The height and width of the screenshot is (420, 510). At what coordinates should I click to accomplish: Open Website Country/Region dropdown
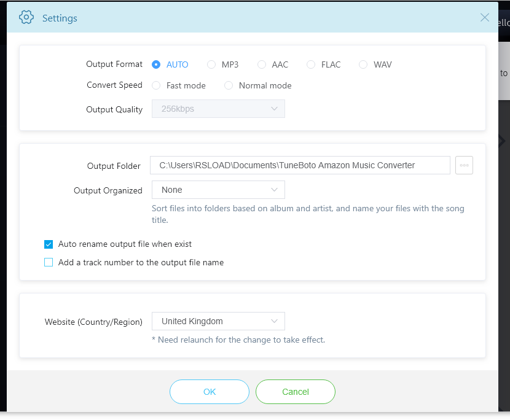tap(218, 321)
